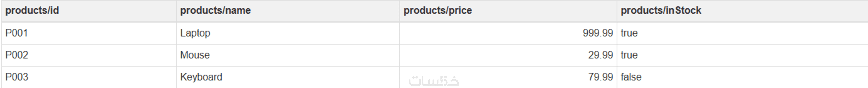Select the Laptop name cell
The image size is (868, 88).
(x=195, y=33)
